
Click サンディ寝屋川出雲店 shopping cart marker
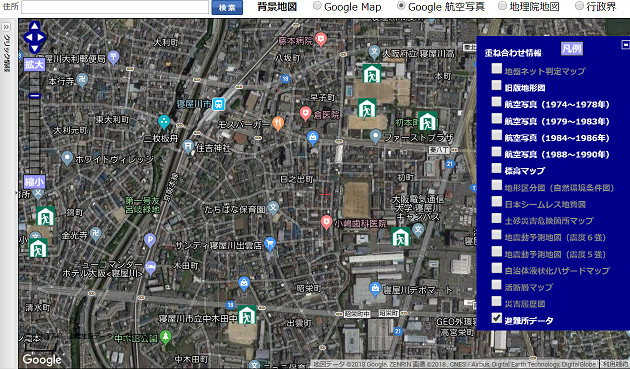pos(270,243)
